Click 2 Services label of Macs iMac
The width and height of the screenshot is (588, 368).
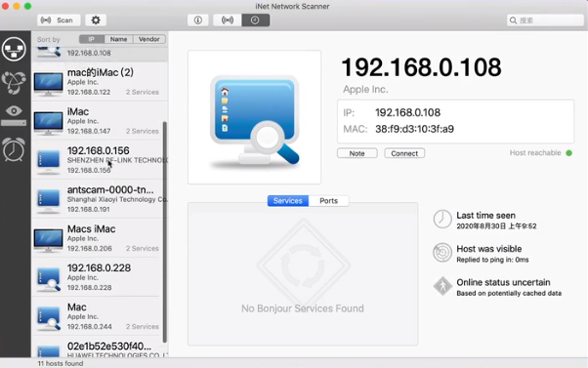pyautogui.click(x=143, y=249)
